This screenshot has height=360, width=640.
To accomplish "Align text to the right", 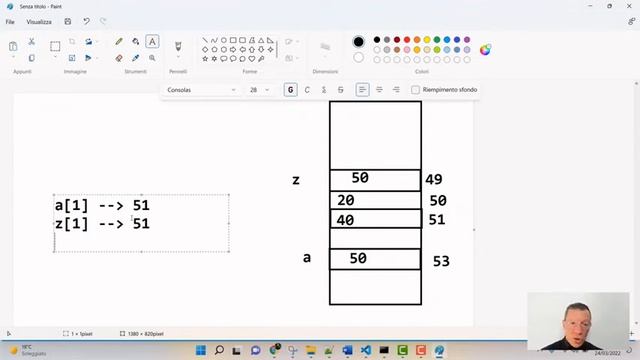I will pyautogui.click(x=396, y=90).
